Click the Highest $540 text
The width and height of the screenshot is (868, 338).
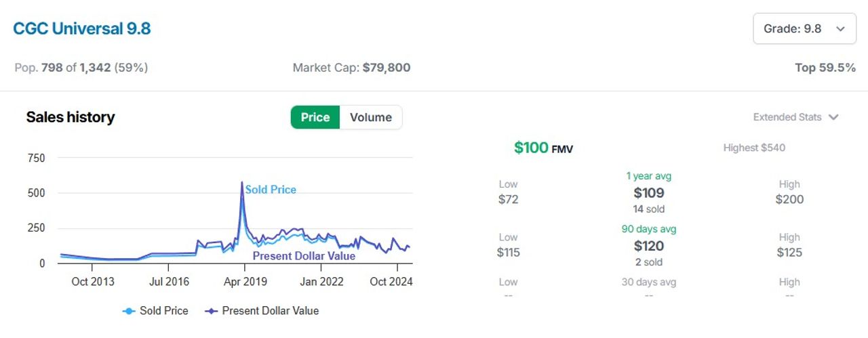click(754, 148)
